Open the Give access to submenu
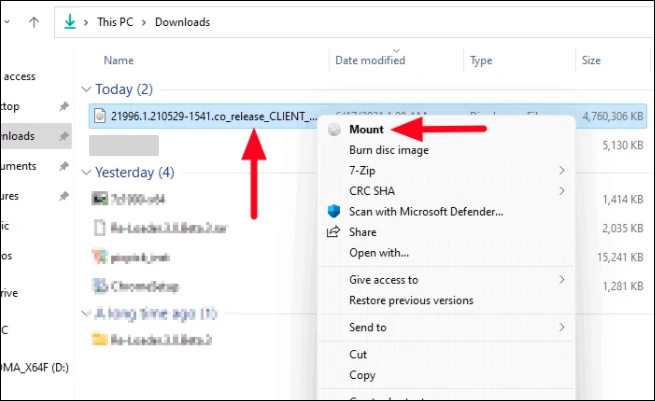 coord(561,279)
